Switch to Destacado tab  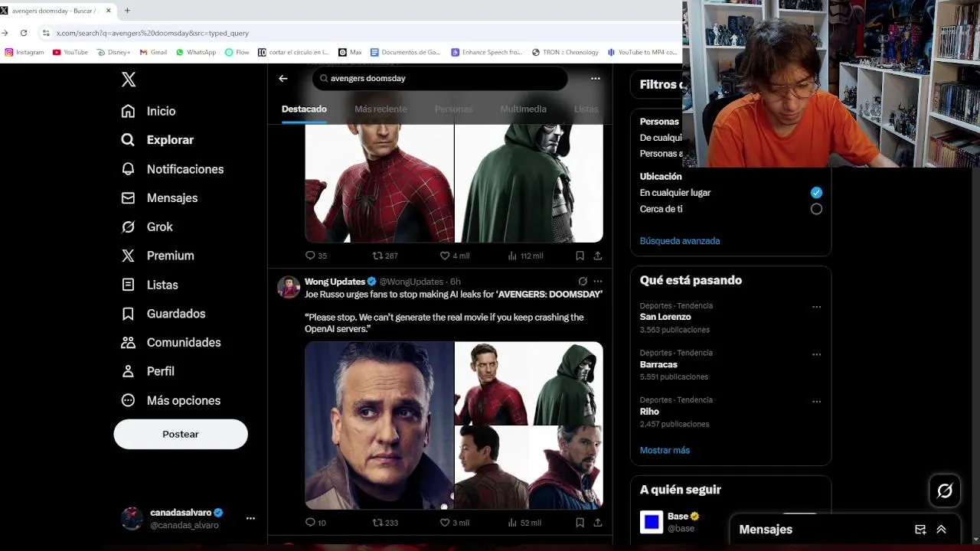coord(304,109)
